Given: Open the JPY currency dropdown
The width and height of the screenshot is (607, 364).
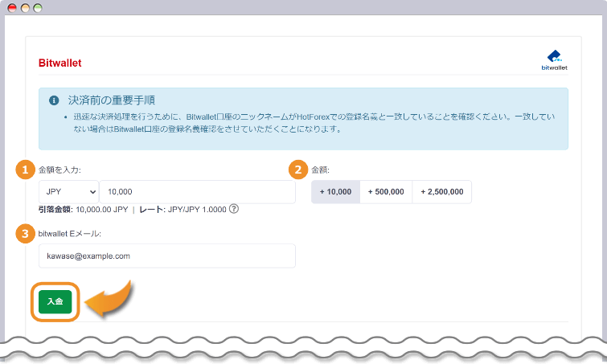Looking at the screenshot, I should (x=69, y=192).
